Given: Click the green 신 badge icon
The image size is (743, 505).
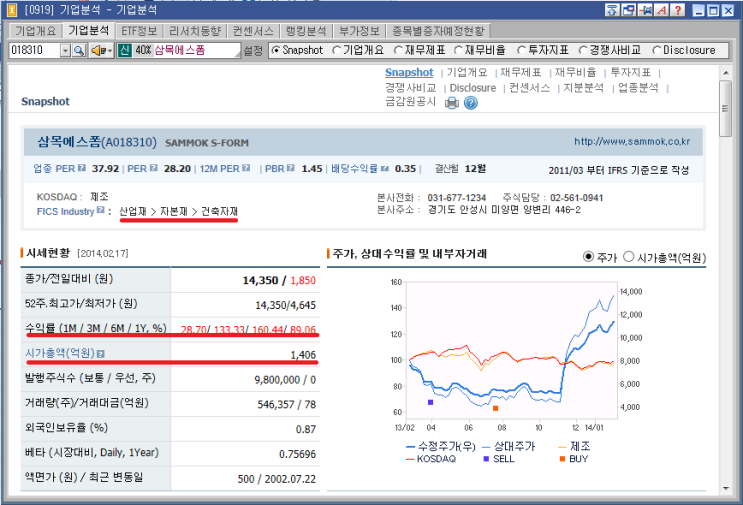Looking at the screenshot, I should pyautogui.click(x=125, y=50).
